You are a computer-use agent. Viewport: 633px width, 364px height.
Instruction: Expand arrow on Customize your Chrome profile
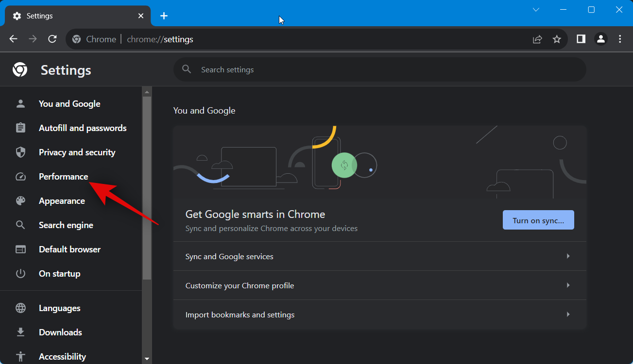(x=568, y=285)
